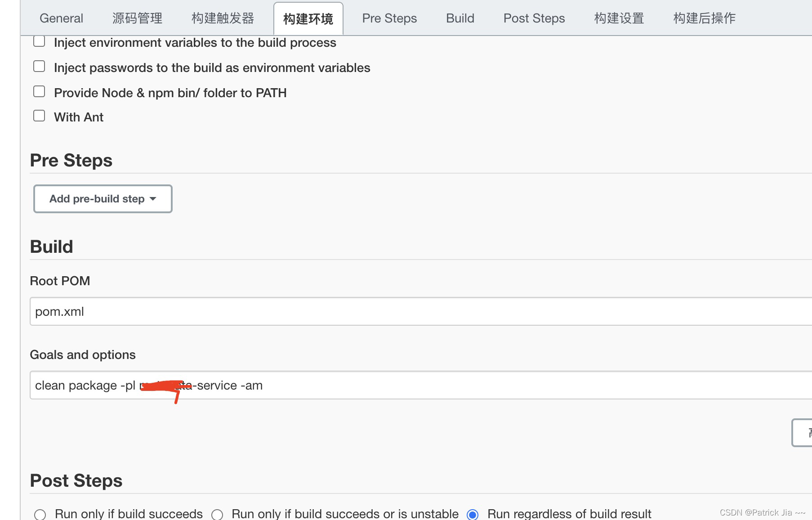Edit the Goals and options field
This screenshot has width=812, height=520.
point(180,385)
